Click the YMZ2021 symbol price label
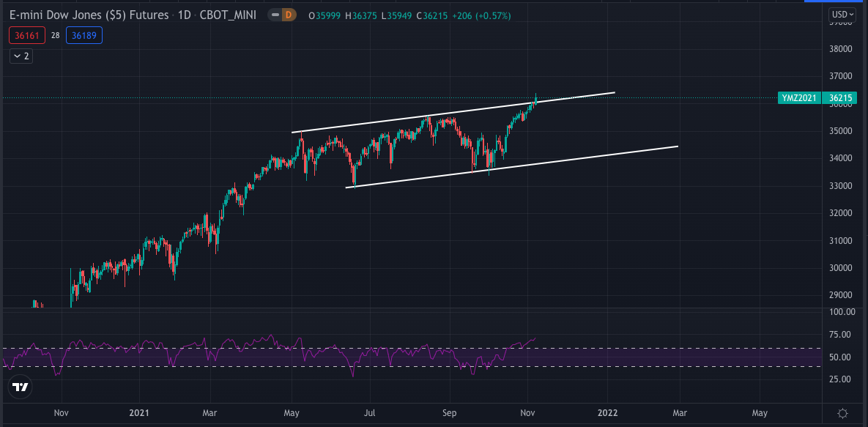868x427 pixels. pyautogui.click(x=799, y=98)
